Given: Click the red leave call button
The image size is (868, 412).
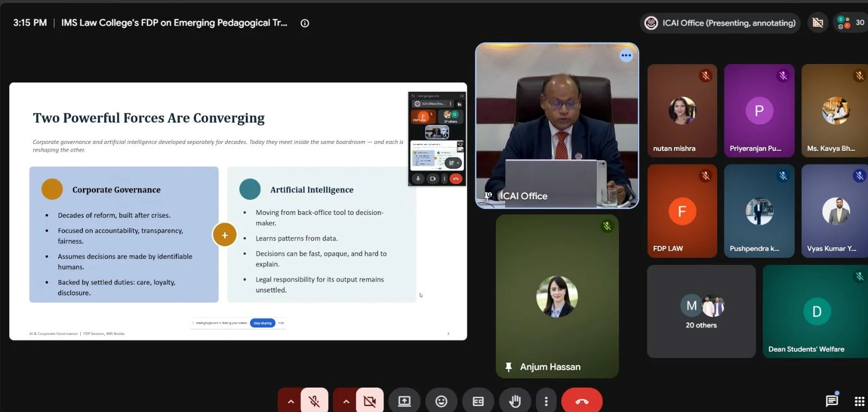Looking at the screenshot, I should click(582, 401).
